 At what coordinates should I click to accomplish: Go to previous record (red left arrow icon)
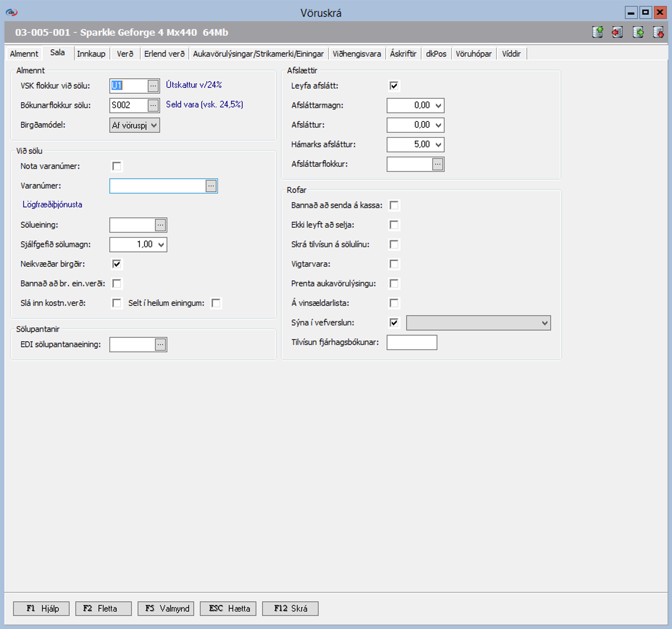[617, 32]
